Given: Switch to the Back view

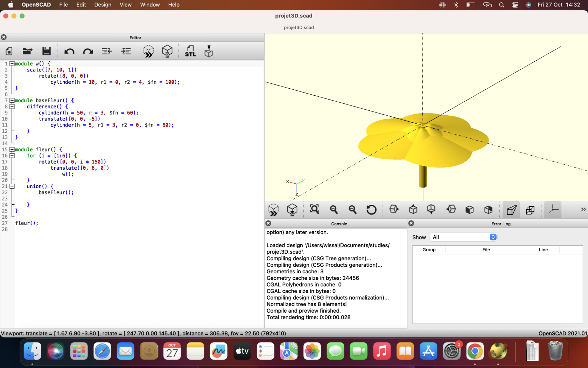Looking at the screenshot, I should click(488, 210).
